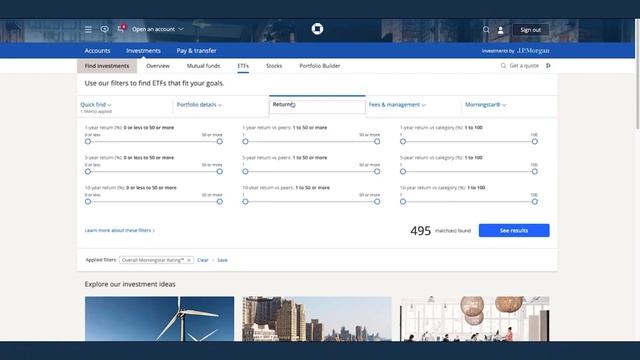Open the wind turbine investment idea thumbnail

pyautogui.click(x=160, y=319)
